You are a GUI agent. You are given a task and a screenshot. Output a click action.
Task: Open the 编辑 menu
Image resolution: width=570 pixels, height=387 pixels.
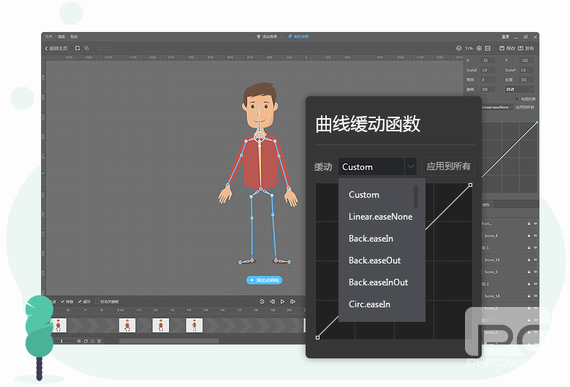61,37
